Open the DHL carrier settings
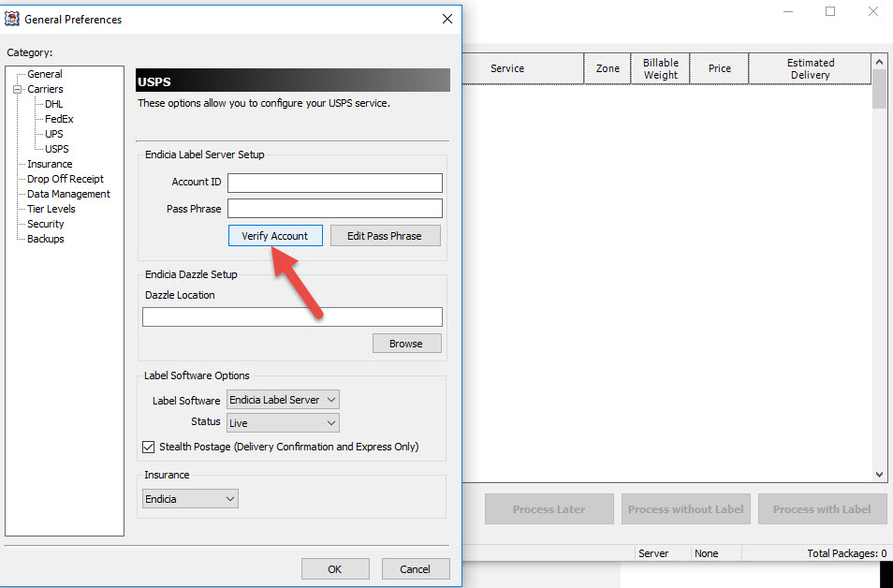Screen dimensions: 893x588 coord(54,104)
